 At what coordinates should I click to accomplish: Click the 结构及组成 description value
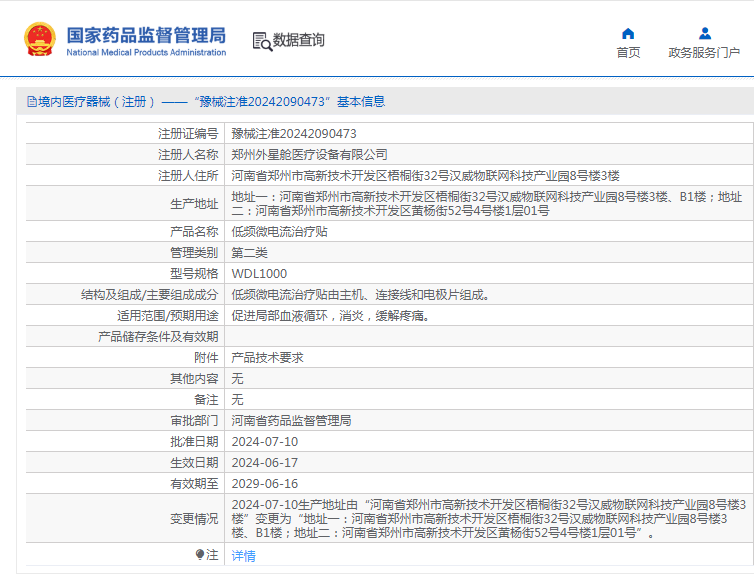pos(360,295)
